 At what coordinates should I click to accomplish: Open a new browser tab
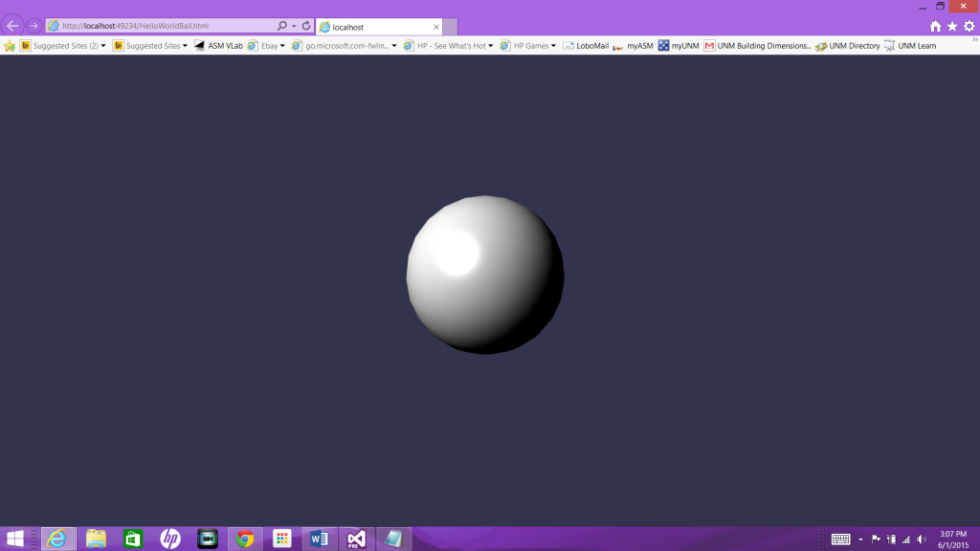click(449, 27)
